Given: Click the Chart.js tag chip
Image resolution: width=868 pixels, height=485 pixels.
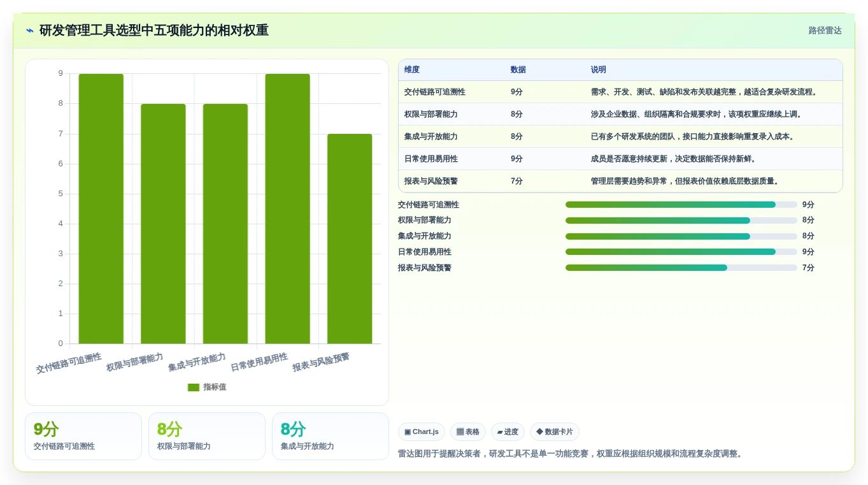Looking at the screenshot, I should (x=422, y=431).
